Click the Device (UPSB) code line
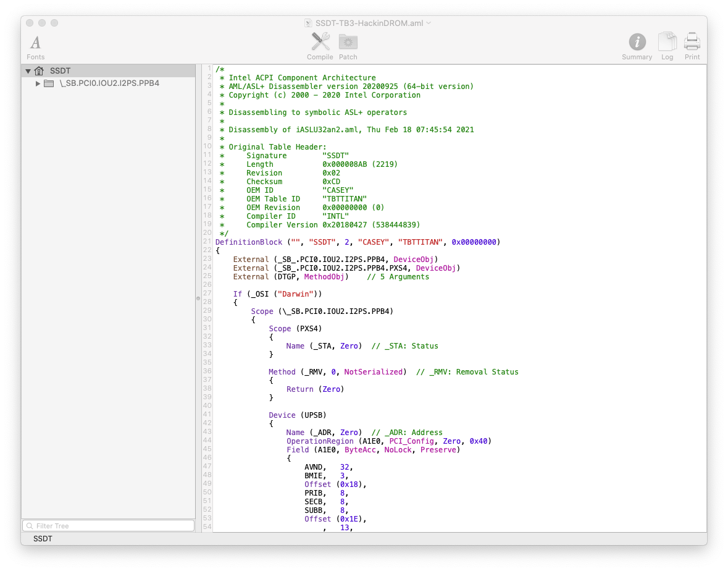The image size is (728, 571). [297, 415]
